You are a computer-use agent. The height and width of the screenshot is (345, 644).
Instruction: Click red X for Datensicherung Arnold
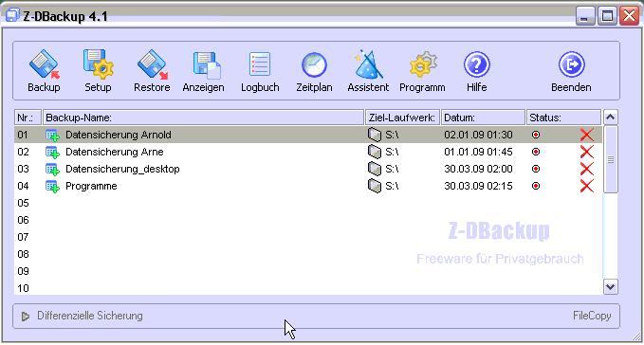(587, 135)
